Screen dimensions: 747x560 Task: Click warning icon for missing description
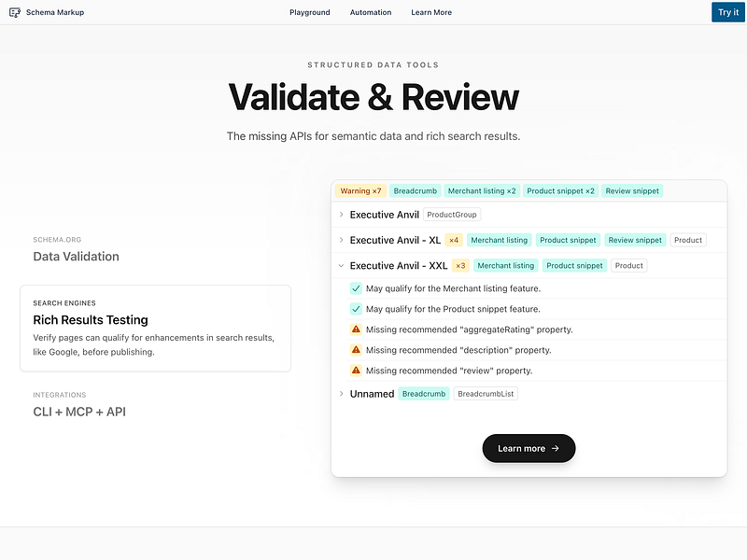[x=356, y=349]
